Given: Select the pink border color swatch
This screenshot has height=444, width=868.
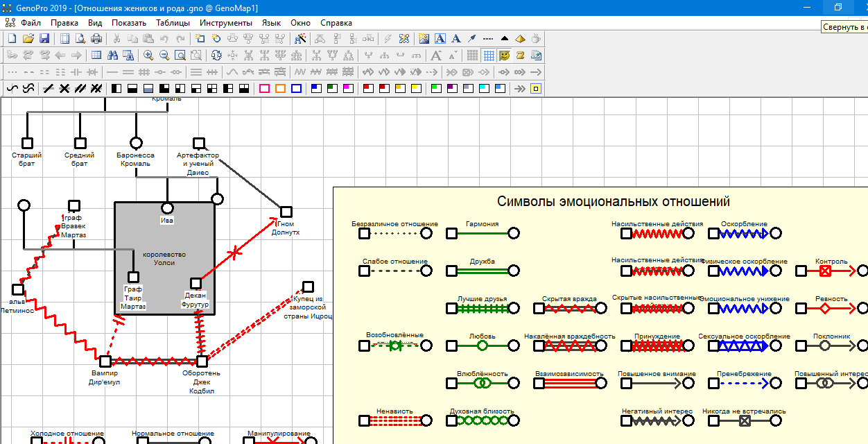Looking at the screenshot, I should (264, 88).
